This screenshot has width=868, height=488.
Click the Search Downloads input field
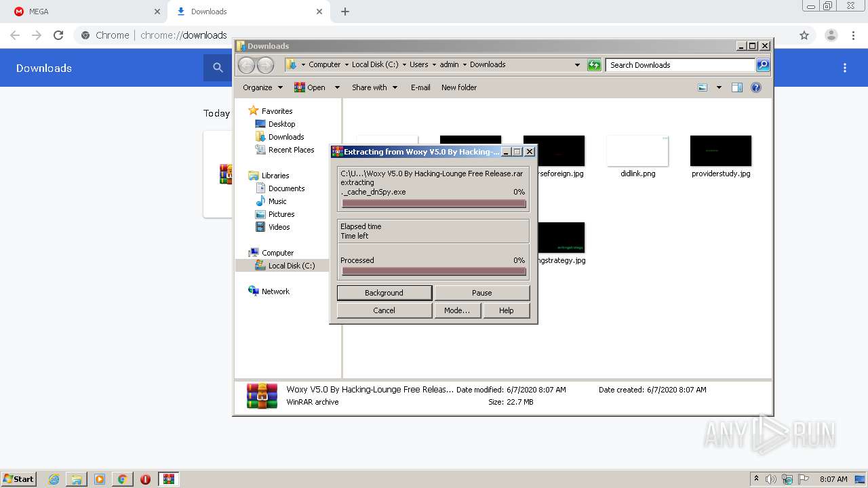[x=680, y=65]
